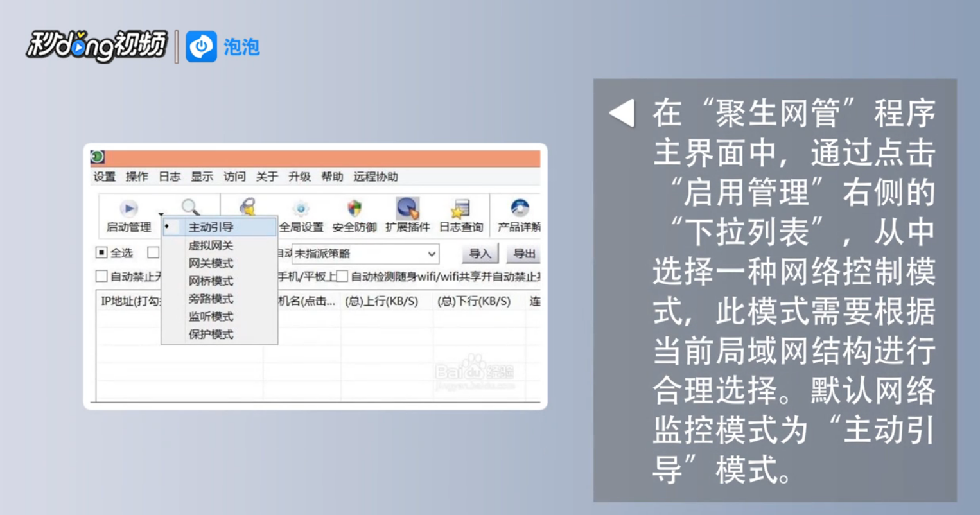Viewport: 980px width, 515px height.
Task: Open the 显示 menu
Action: pyautogui.click(x=202, y=177)
